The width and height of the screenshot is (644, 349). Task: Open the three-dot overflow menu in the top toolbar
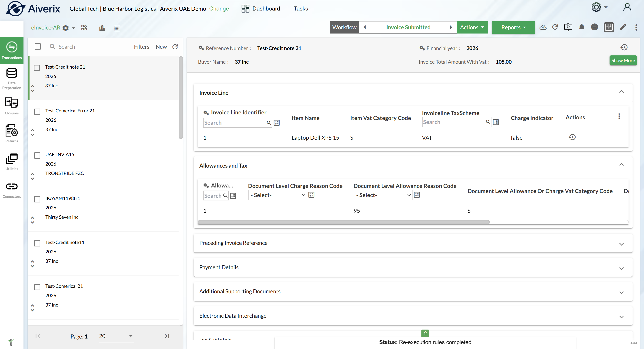(x=636, y=27)
